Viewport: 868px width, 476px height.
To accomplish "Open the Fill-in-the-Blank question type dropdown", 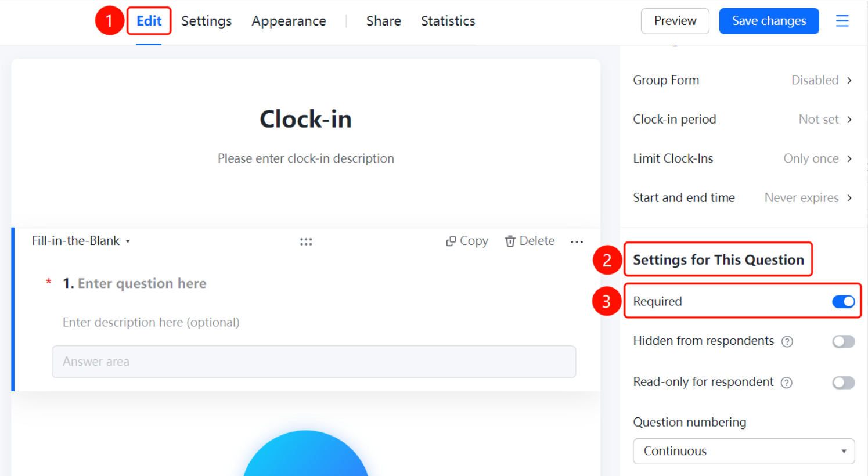I will point(81,241).
